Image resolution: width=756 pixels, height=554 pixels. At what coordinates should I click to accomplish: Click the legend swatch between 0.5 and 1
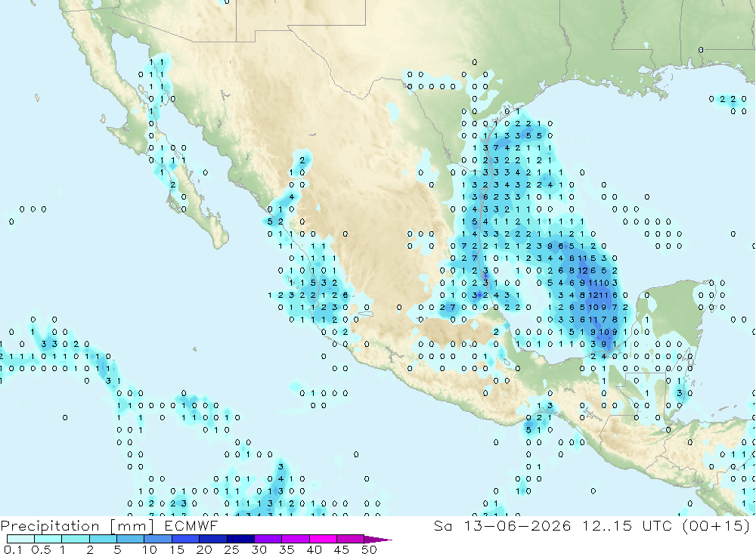click(x=48, y=539)
